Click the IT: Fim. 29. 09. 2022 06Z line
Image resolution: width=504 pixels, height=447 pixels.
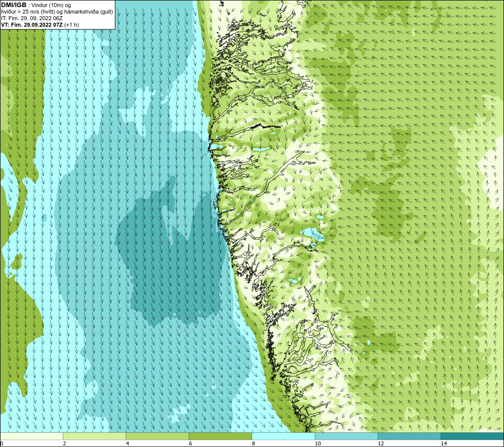point(32,18)
